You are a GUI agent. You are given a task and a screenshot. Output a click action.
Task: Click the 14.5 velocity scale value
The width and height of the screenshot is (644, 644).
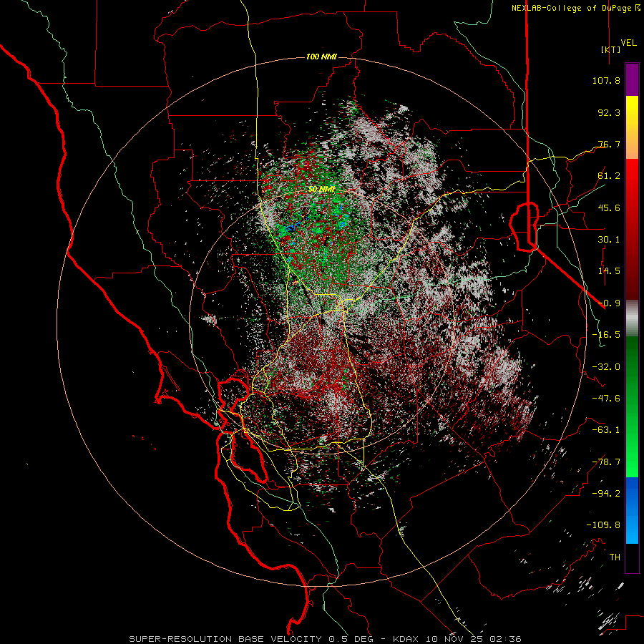[609, 271]
